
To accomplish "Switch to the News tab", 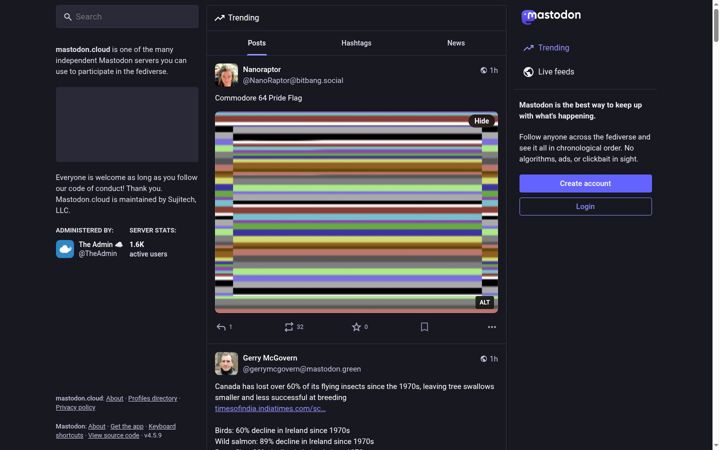I will pos(456,43).
